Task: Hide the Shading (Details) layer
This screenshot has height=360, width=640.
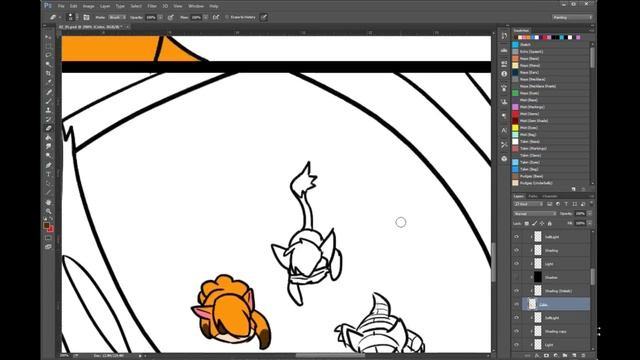Action: pyautogui.click(x=516, y=291)
